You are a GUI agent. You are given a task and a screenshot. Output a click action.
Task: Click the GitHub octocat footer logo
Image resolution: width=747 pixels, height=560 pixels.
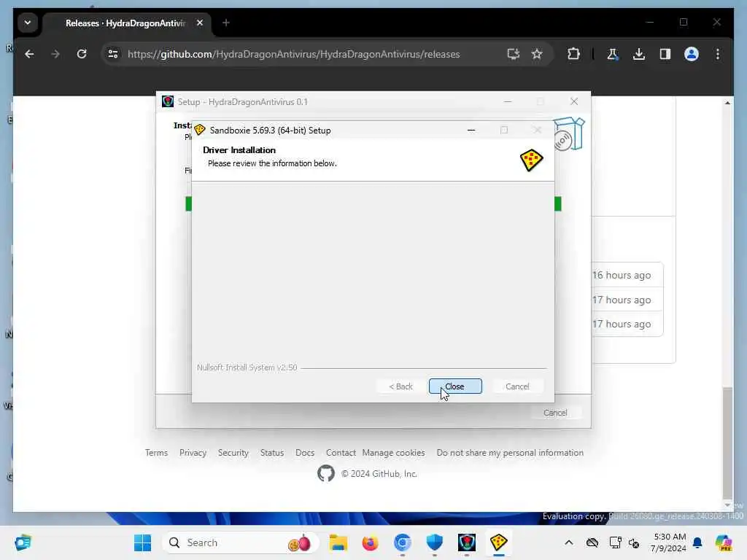point(326,473)
